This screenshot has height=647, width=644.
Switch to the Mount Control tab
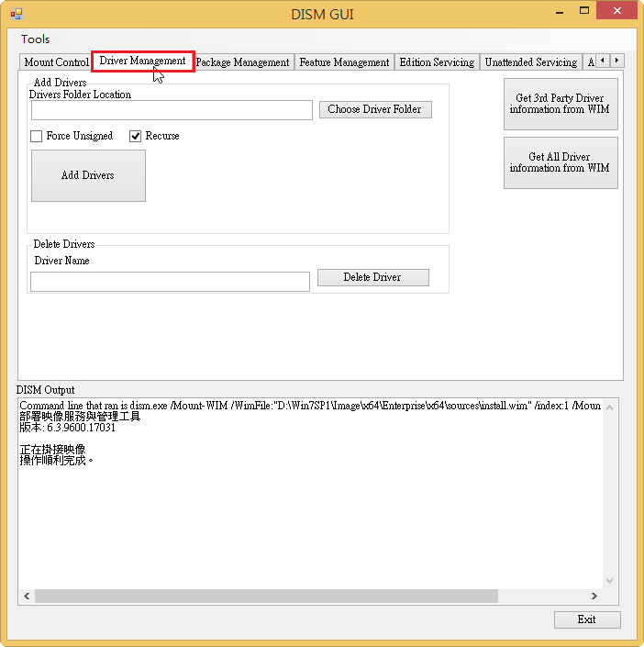pos(56,62)
